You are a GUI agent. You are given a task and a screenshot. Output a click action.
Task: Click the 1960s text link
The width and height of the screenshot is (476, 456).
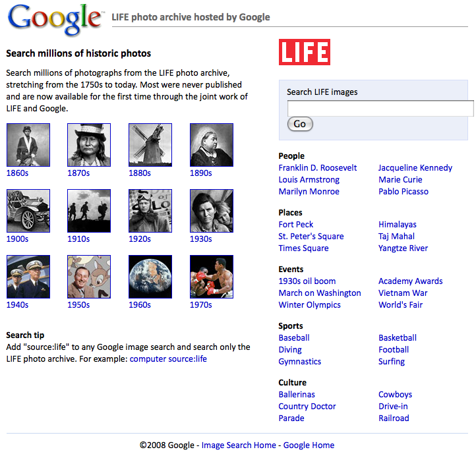(x=140, y=305)
